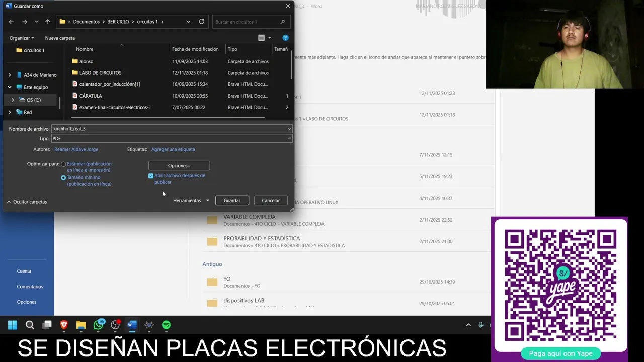
Task: Click the file list vertical scrollbar
Action: pos(291,64)
